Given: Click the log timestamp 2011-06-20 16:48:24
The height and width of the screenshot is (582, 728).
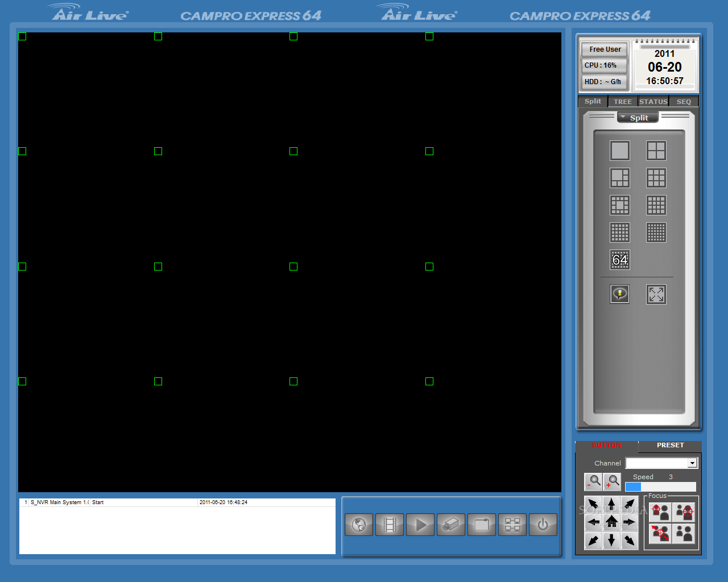Looking at the screenshot, I should coord(224,502).
